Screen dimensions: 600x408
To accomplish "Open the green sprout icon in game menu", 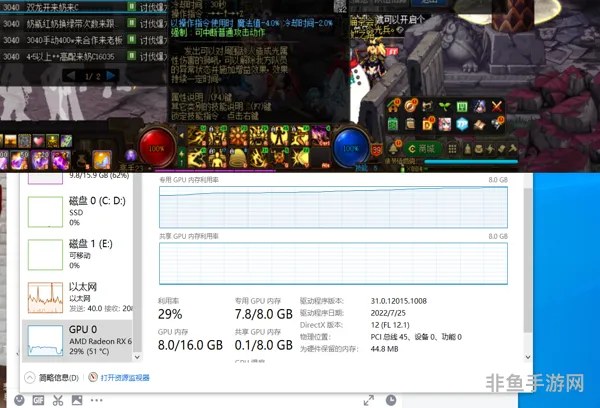I will point(444,106).
